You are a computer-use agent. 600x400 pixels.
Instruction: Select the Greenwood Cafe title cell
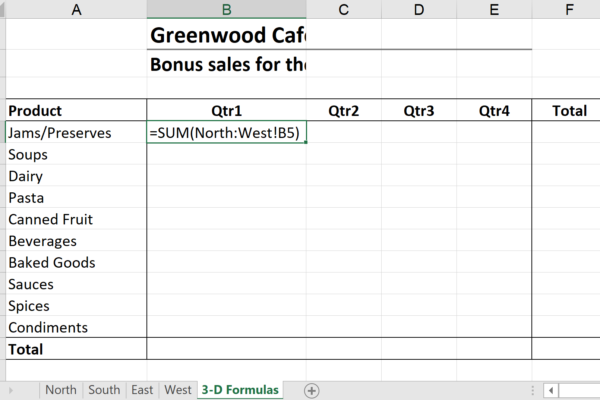(227, 35)
